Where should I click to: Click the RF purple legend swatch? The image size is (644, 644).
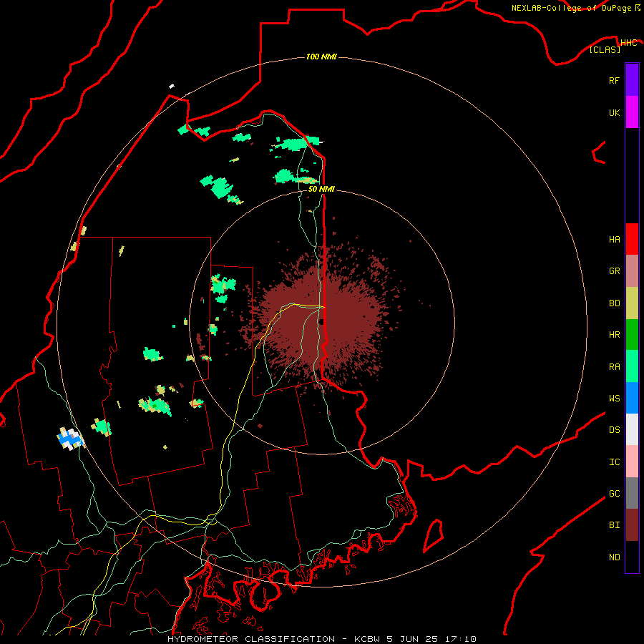[x=632, y=80]
